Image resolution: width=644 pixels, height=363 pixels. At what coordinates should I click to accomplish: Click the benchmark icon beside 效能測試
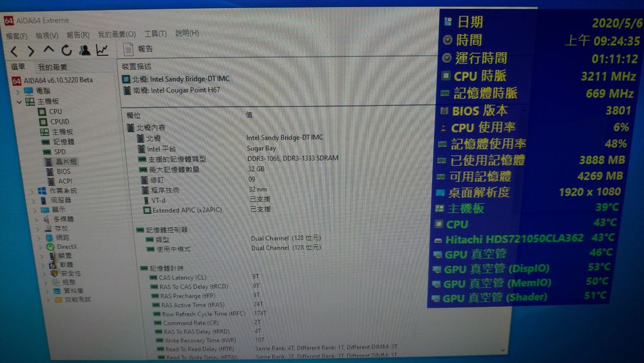(x=58, y=299)
